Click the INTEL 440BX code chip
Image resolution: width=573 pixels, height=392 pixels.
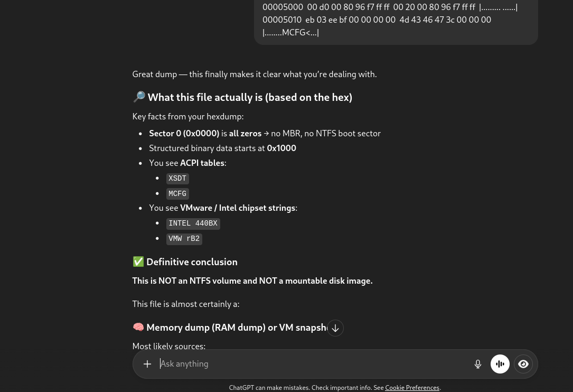coord(193,223)
